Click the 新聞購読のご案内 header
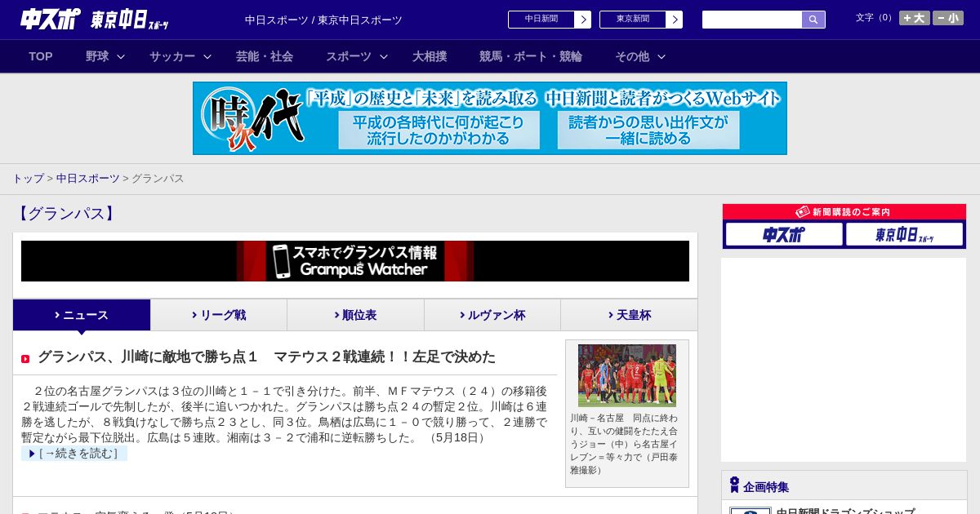This screenshot has height=514, width=980. point(844,211)
